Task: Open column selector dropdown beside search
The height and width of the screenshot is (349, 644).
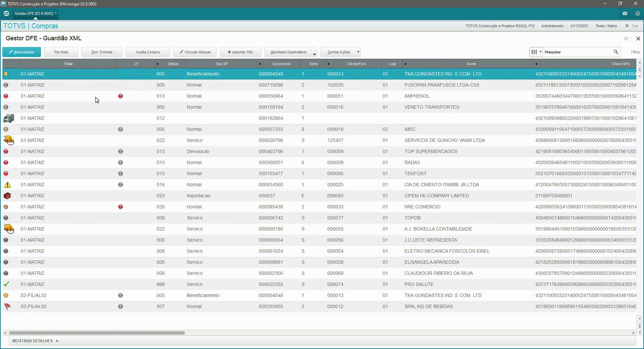Action: coord(536,52)
